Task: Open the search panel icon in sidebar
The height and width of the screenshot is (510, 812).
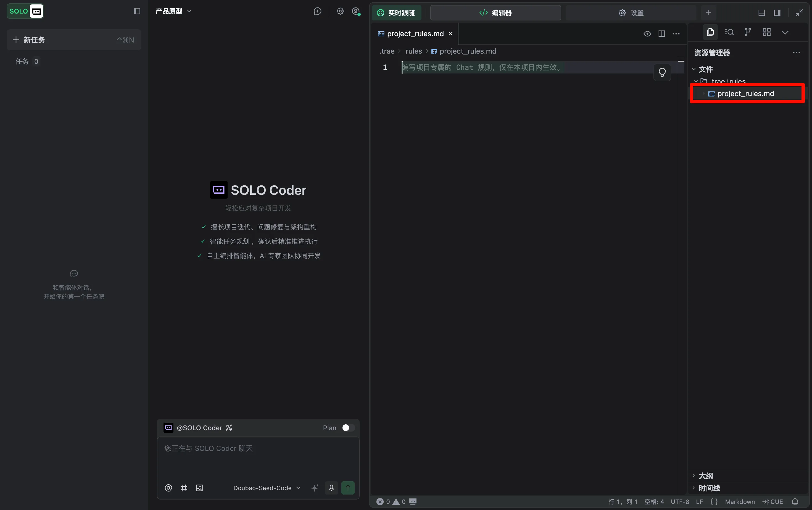Action: click(x=729, y=32)
